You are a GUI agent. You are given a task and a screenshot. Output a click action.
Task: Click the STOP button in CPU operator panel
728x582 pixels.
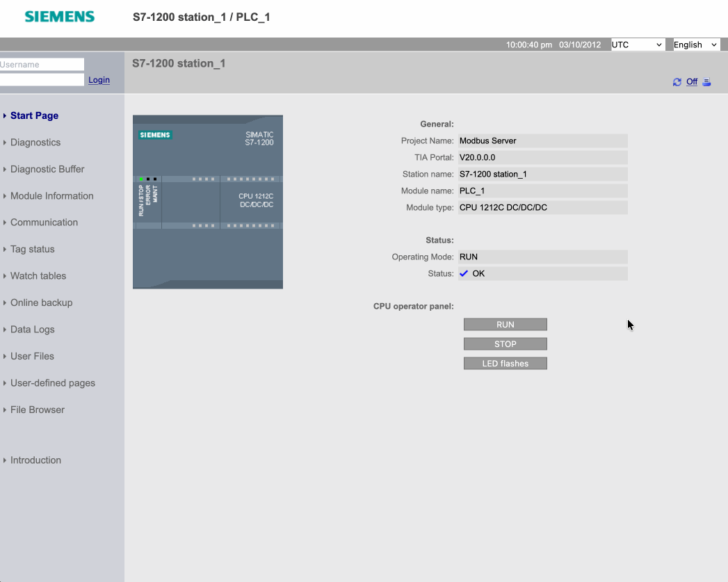505,344
